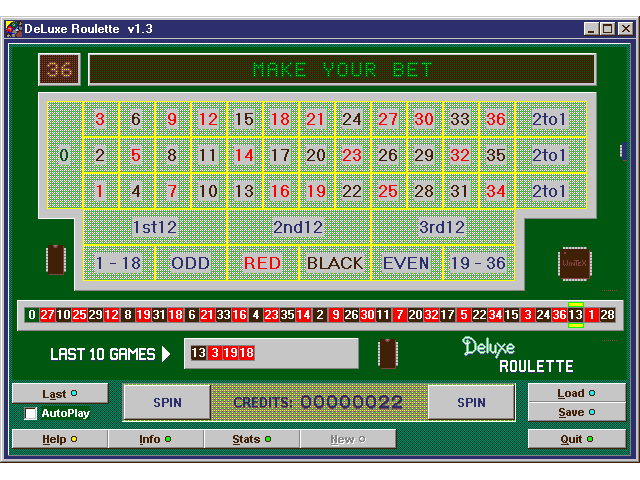640x480 pixels.
Task: Open the Stats panel
Action: [x=251, y=439]
